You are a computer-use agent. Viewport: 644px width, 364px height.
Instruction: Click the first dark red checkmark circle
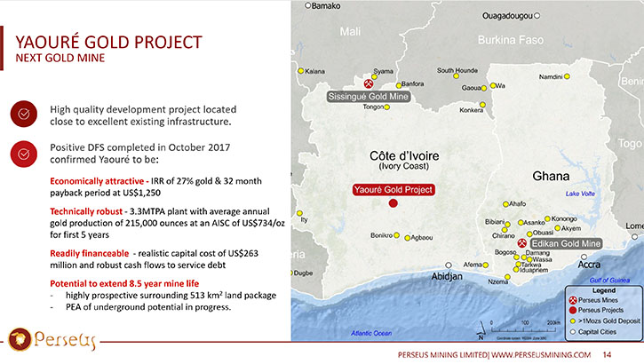click(x=24, y=114)
